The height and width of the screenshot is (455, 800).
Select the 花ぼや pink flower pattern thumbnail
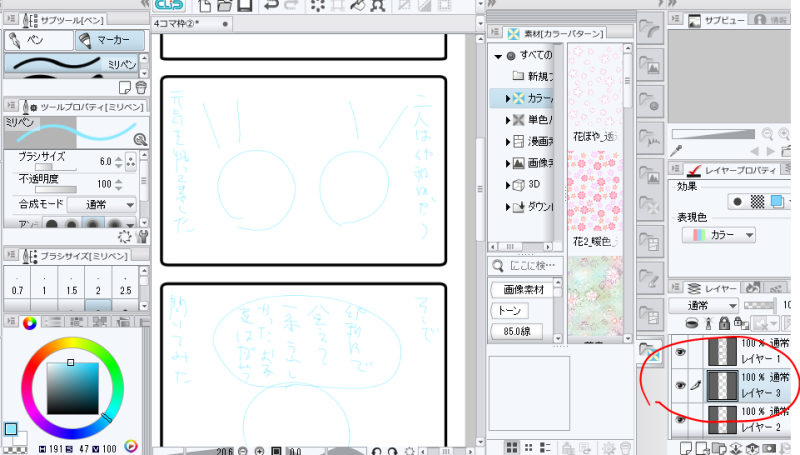click(x=595, y=87)
